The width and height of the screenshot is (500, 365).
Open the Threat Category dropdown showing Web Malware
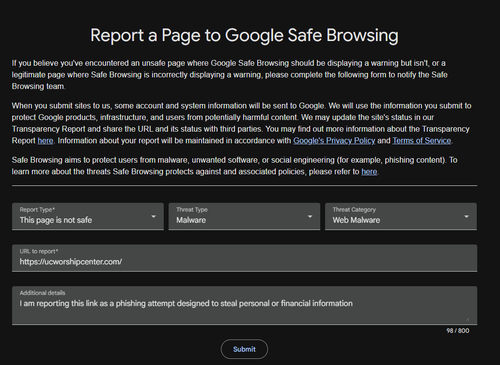coord(401,216)
